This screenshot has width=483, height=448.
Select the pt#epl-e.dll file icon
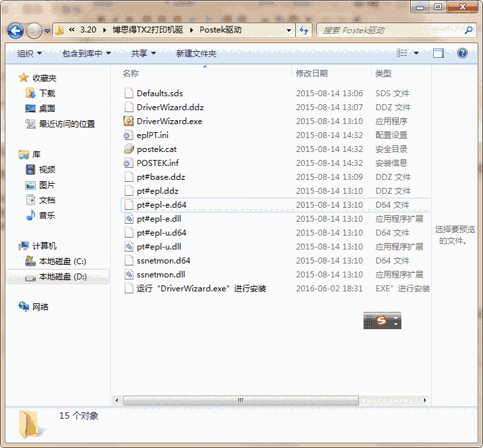tap(129, 219)
